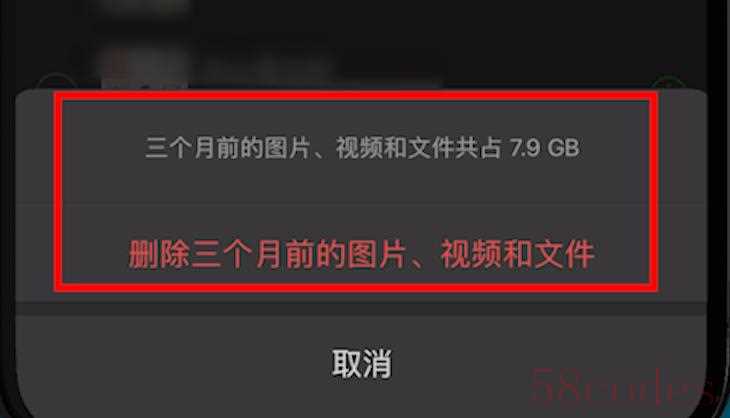Tap the dark separator between sheet and 取消
Image resolution: width=730 pixels, height=418 pixels.
pos(361,309)
